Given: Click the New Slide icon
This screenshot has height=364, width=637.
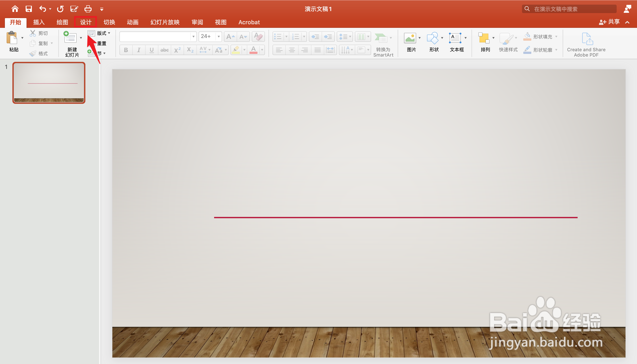Looking at the screenshot, I should 70,38.
